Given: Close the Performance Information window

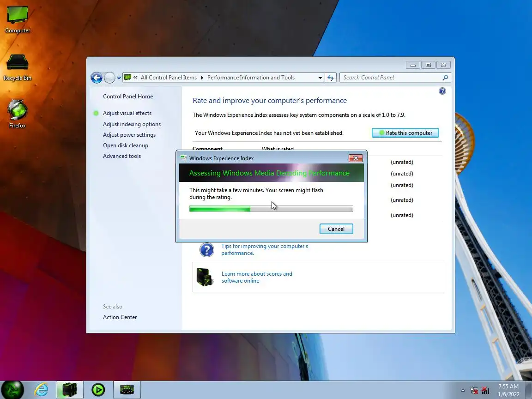Looking at the screenshot, I should click(443, 65).
